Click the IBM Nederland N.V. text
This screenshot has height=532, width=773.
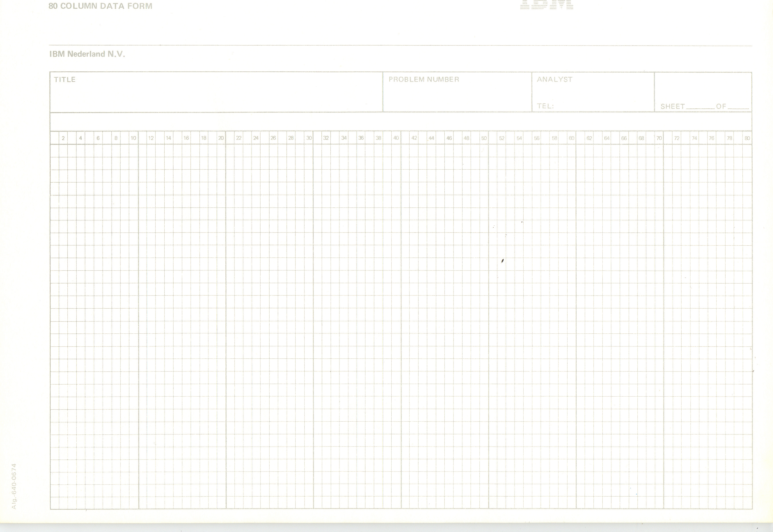[87, 54]
